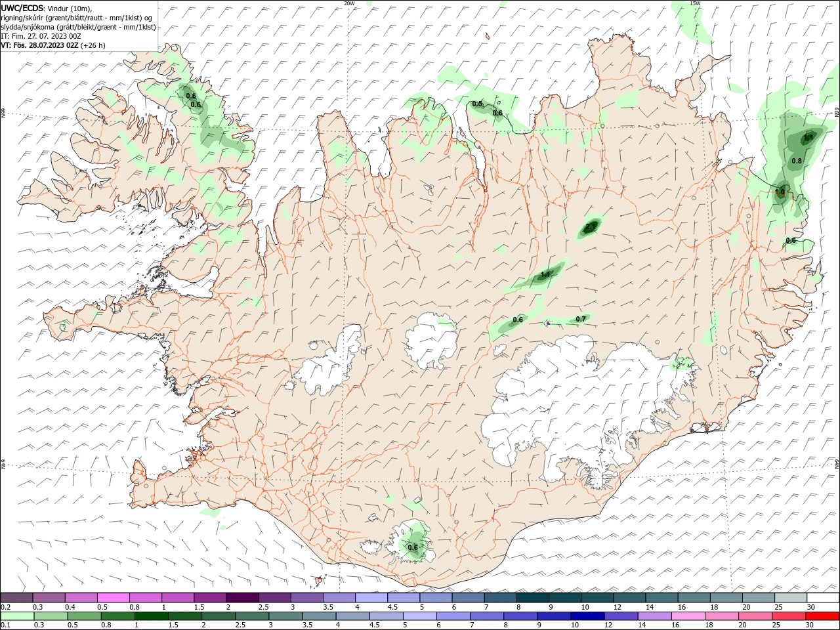Pick the lavender swatch at 14 in bottom legend row
The image size is (840, 630).
tap(654, 616)
